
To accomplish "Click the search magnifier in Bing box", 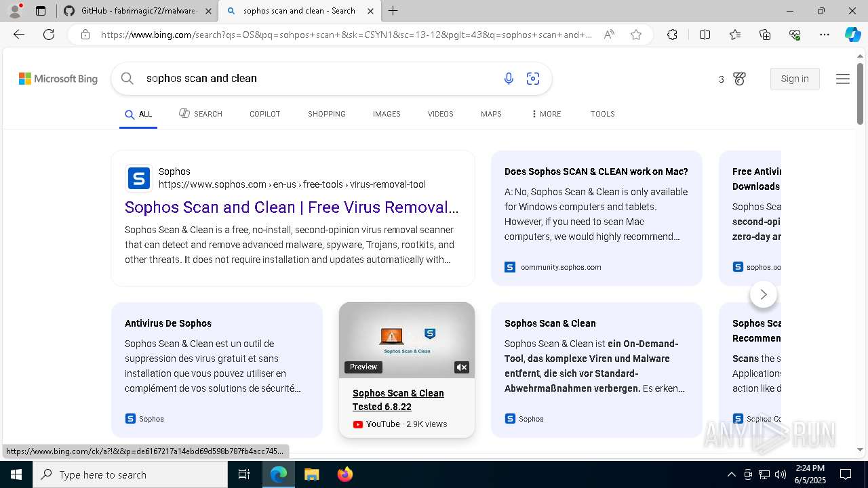I will 127,79.
